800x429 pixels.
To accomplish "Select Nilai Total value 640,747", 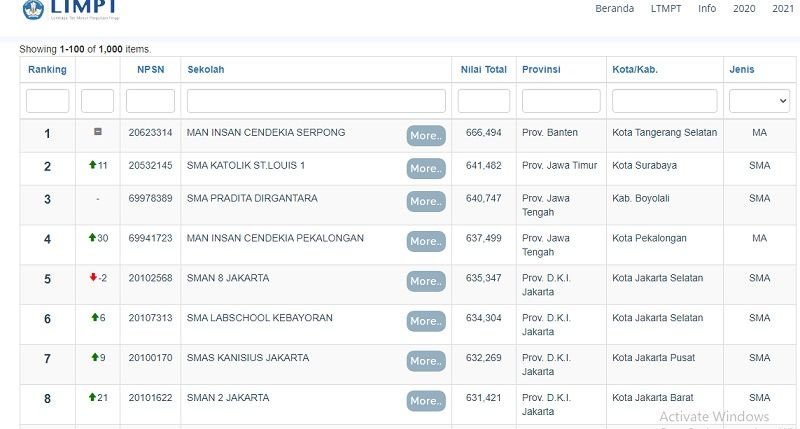I will point(484,198).
